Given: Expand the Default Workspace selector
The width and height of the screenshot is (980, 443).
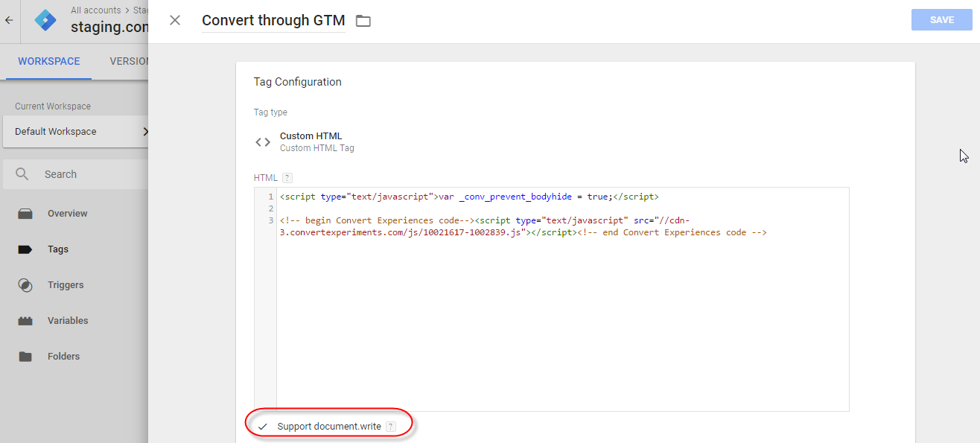Looking at the screenshot, I should click(75, 132).
